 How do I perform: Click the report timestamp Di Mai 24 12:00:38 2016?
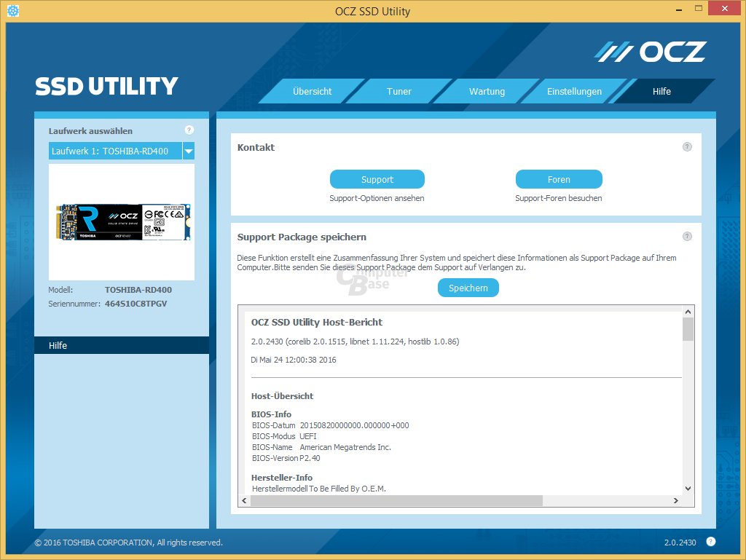click(294, 360)
